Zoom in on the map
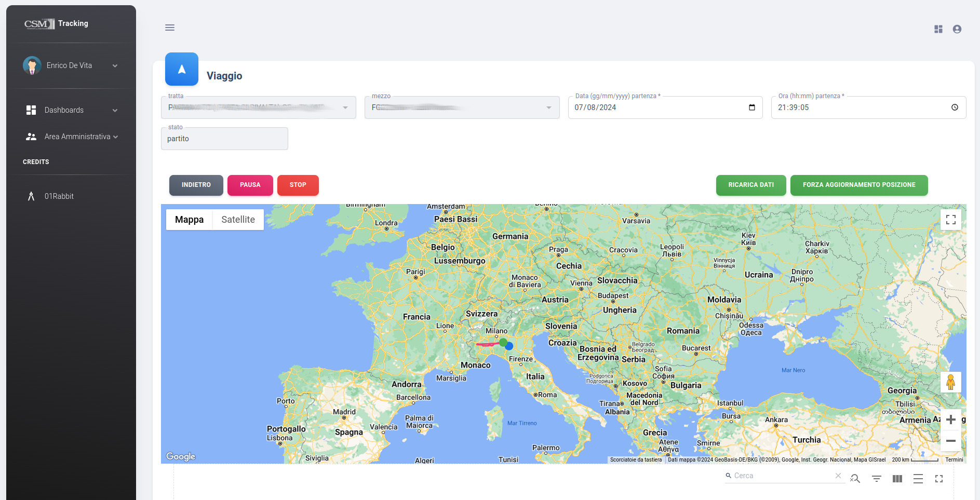Image resolution: width=980 pixels, height=500 pixels. pos(951,420)
